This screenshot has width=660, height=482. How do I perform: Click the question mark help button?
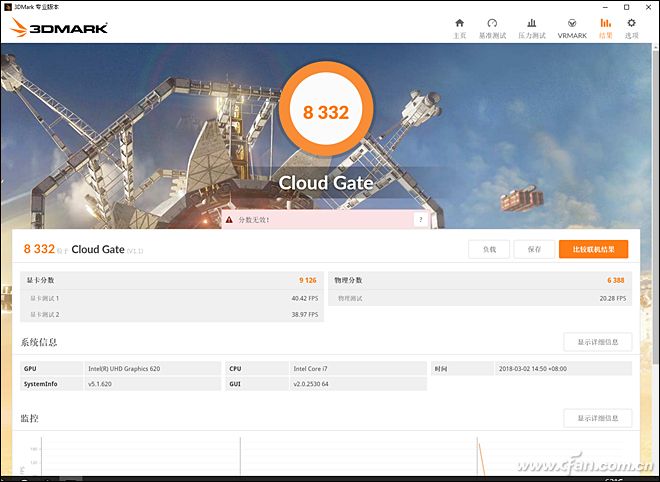click(x=420, y=219)
